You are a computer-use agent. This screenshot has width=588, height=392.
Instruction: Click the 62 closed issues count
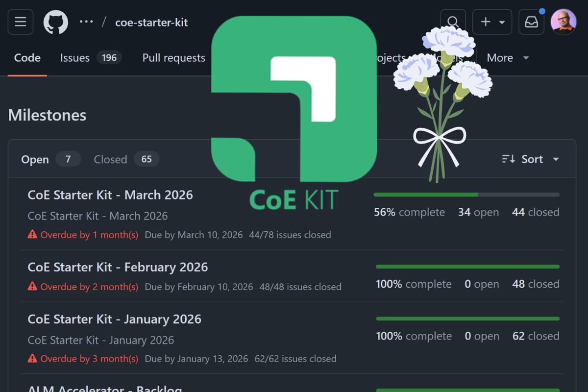pos(536,336)
